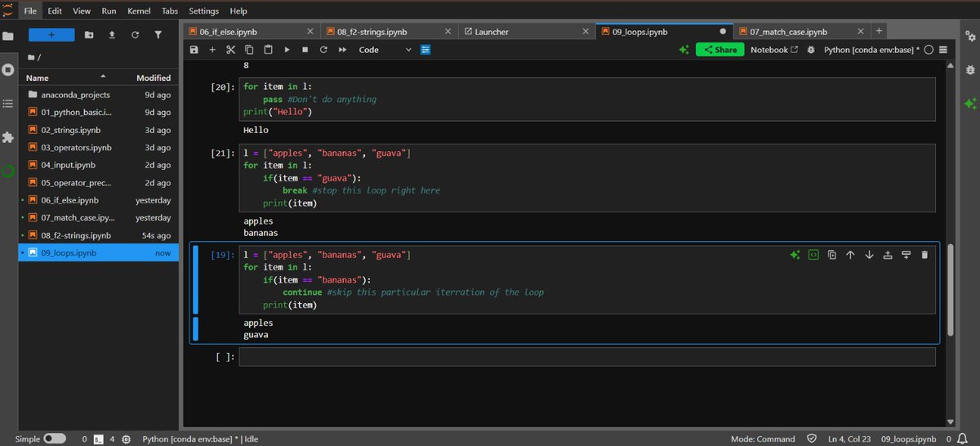Insert a cell above the active cell

[888, 255]
